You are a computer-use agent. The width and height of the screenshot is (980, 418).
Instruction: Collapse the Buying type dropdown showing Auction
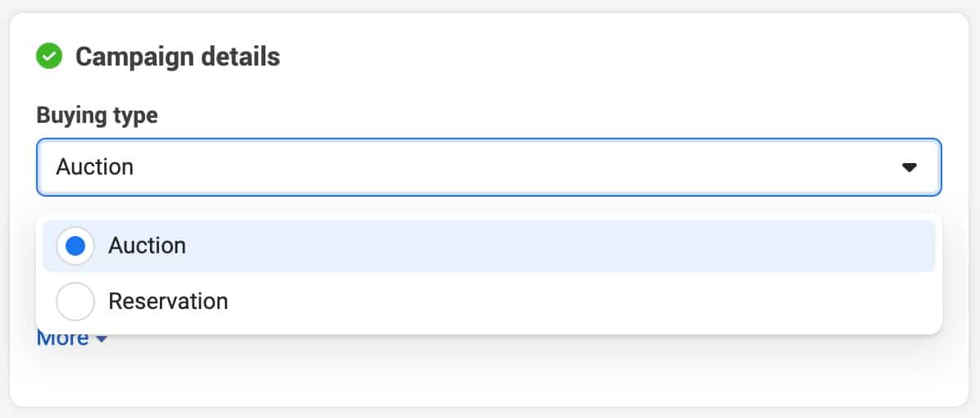click(488, 167)
